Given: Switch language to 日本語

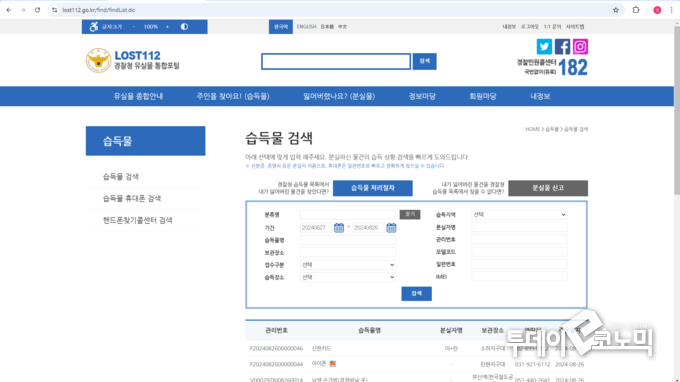Looking at the screenshot, I should 327,26.
